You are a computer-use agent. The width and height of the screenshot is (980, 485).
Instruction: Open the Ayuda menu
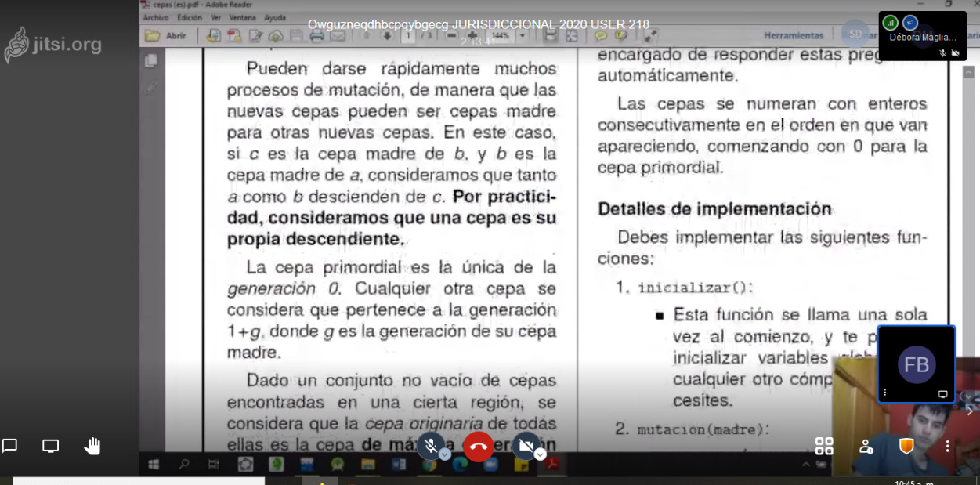click(x=275, y=17)
